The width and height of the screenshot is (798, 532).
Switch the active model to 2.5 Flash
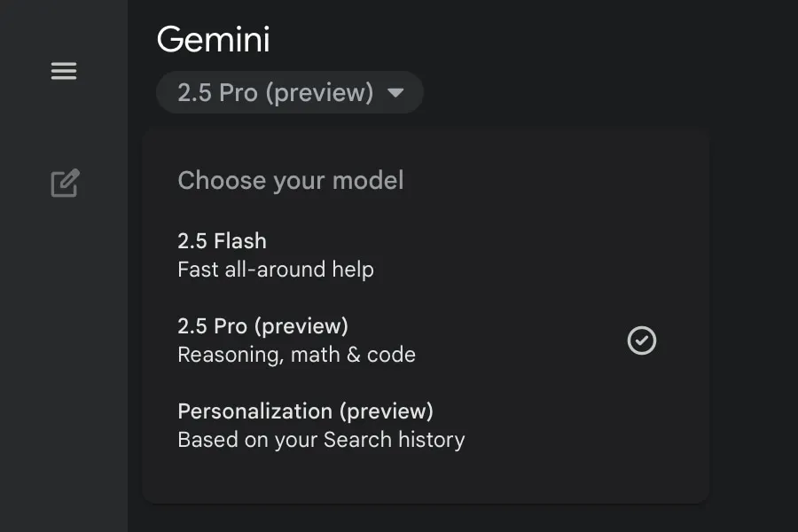[x=222, y=240]
